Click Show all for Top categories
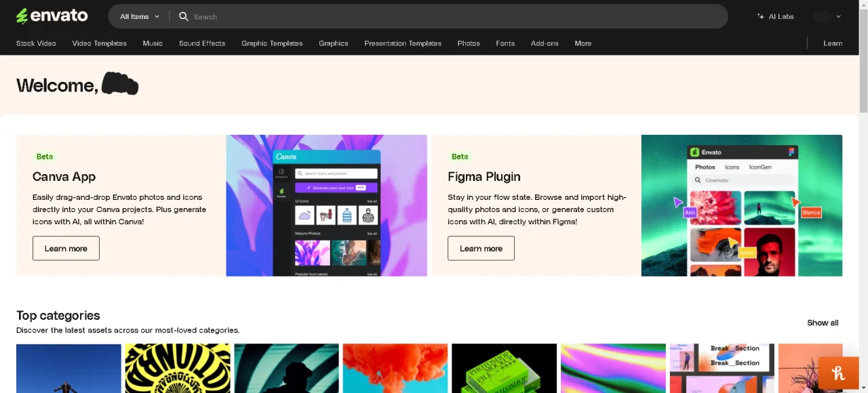The width and height of the screenshot is (868, 393). [823, 323]
